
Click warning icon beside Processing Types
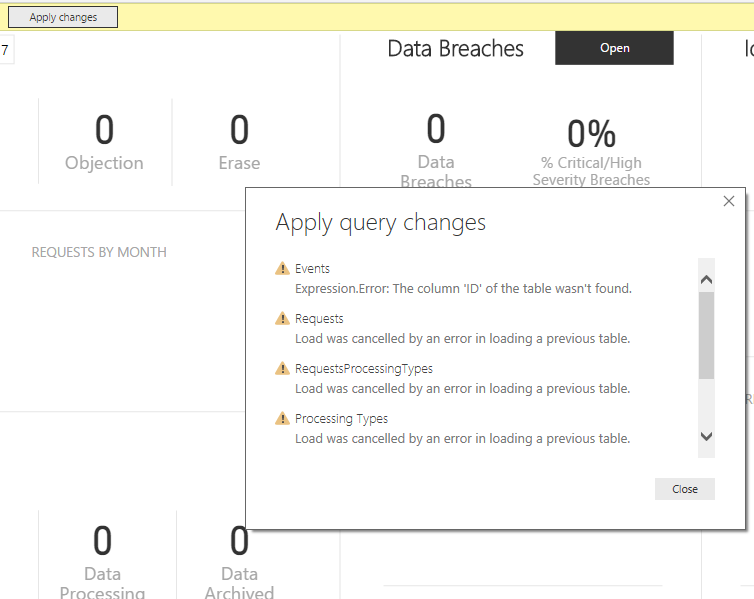click(x=282, y=419)
